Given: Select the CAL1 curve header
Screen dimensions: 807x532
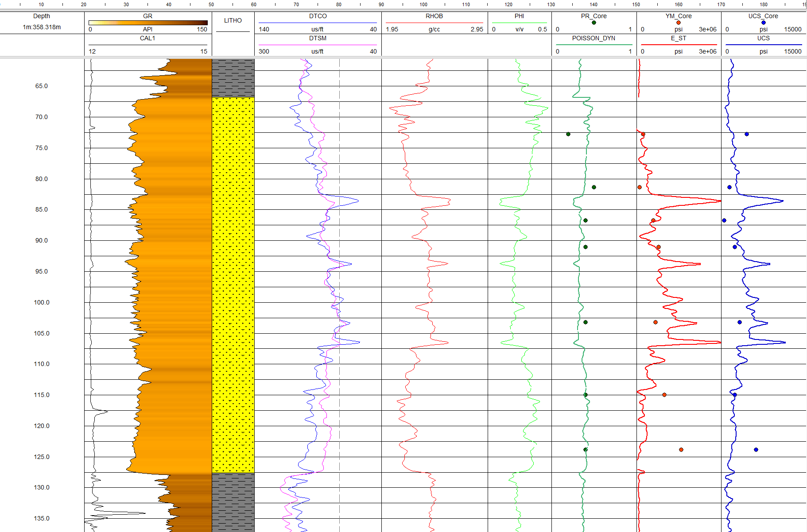Looking at the screenshot, I should point(147,38).
